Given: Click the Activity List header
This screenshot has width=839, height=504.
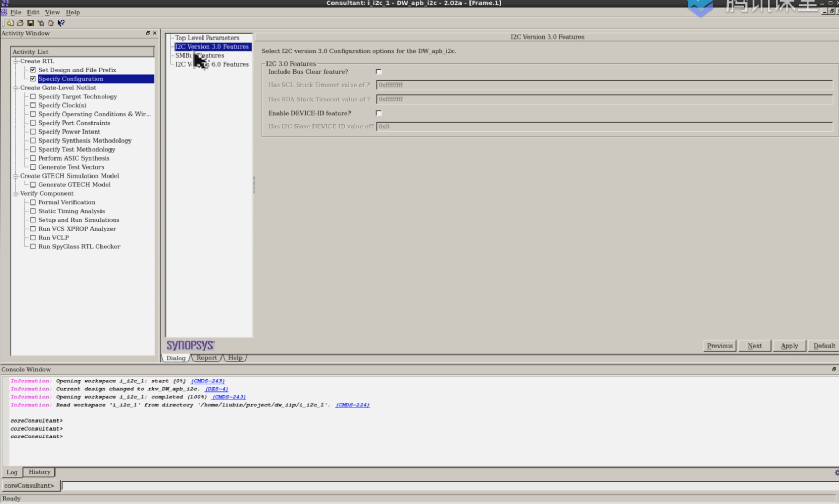Looking at the screenshot, I should [x=82, y=52].
